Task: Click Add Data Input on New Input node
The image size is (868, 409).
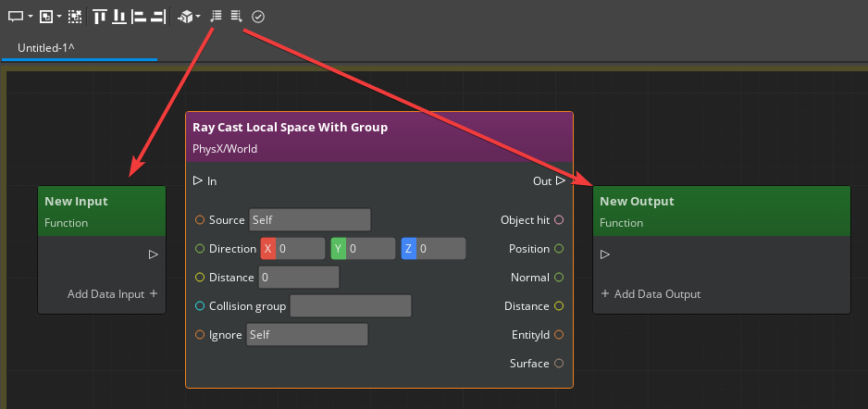Action: tap(112, 294)
